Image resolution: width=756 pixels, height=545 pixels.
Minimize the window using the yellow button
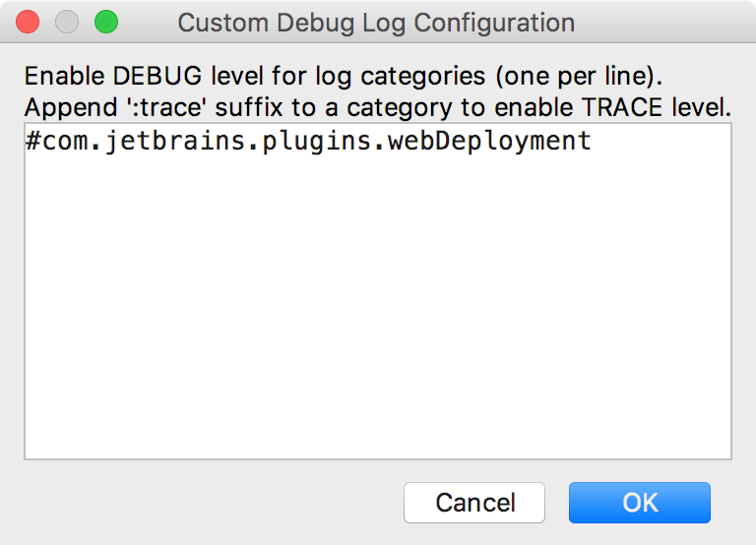pyautogui.click(x=67, y=22)
